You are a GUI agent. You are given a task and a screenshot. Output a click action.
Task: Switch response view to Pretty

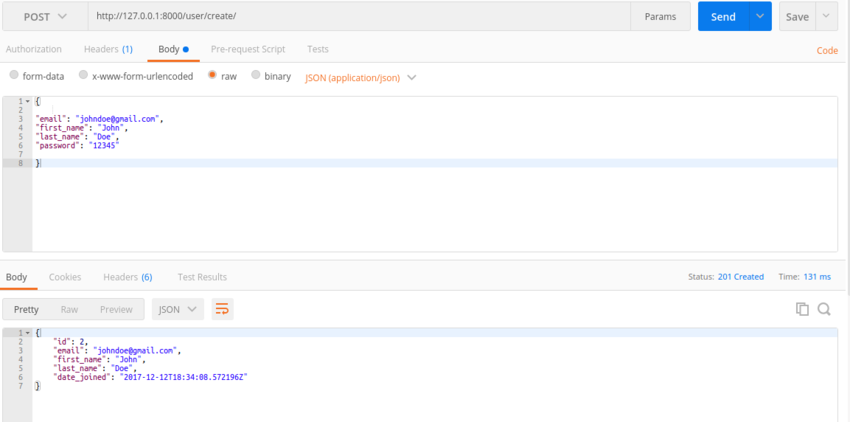tap(26, 309)
